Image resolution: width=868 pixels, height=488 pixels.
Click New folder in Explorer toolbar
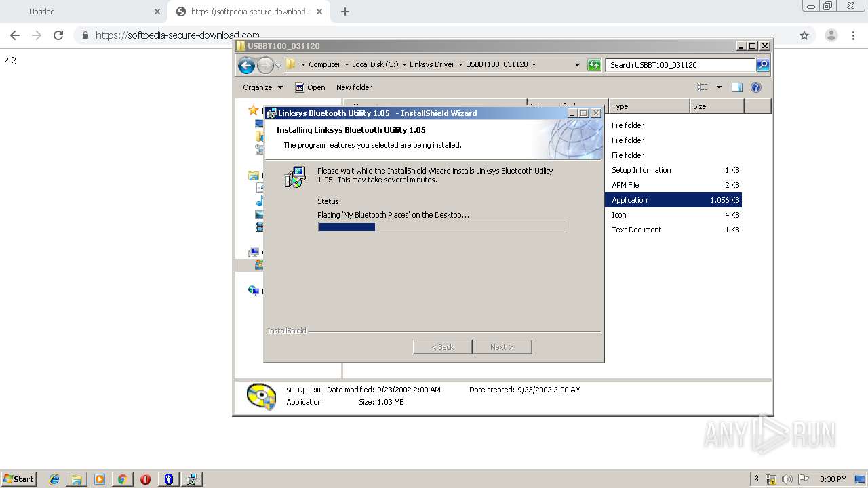click(353, 87)
